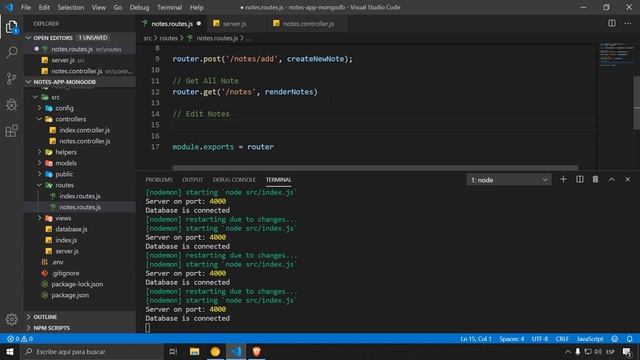Open the Explorer activity bar icon

pos(11,27)
